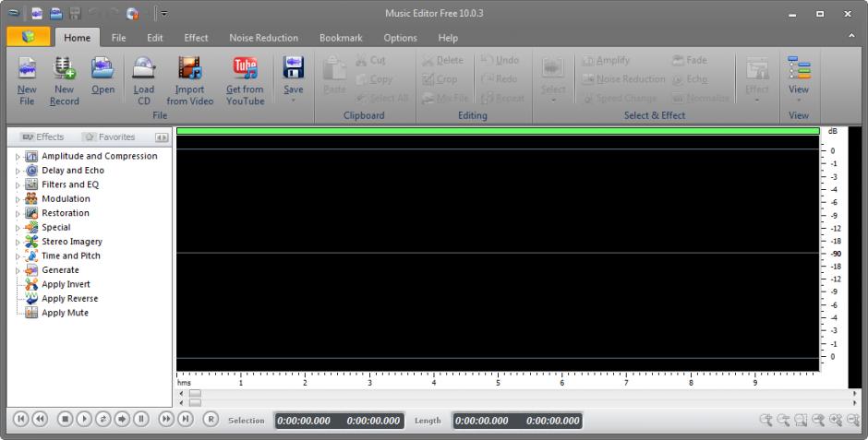The width and height of the screenshot is (868, 440).
Task: Expand the Time and Pitch category
Action: 18,256
